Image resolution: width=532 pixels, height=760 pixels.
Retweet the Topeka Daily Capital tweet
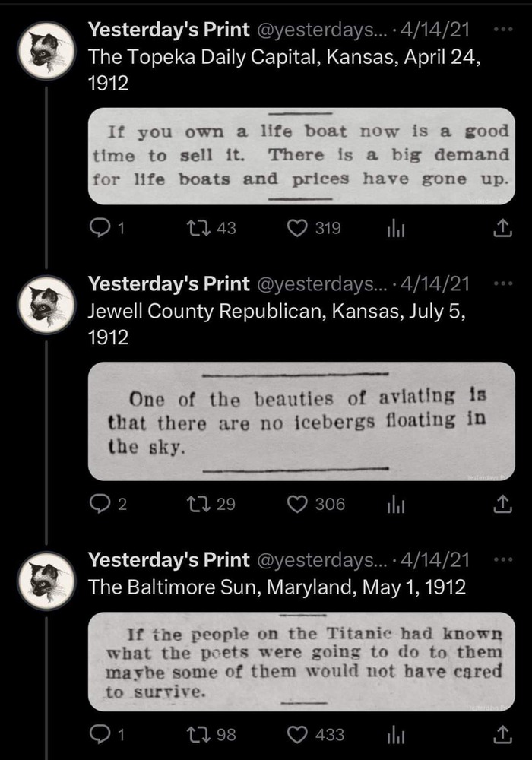(197, 228)
